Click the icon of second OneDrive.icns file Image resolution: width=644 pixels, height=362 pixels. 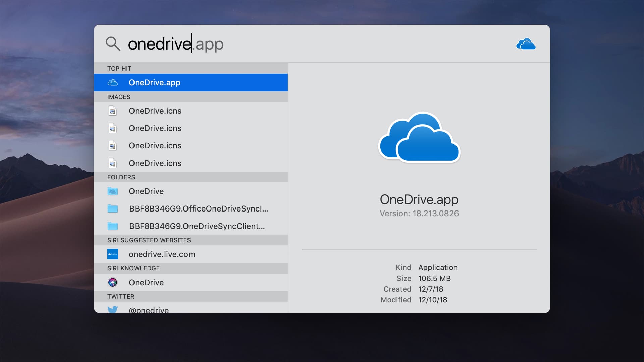113,128
